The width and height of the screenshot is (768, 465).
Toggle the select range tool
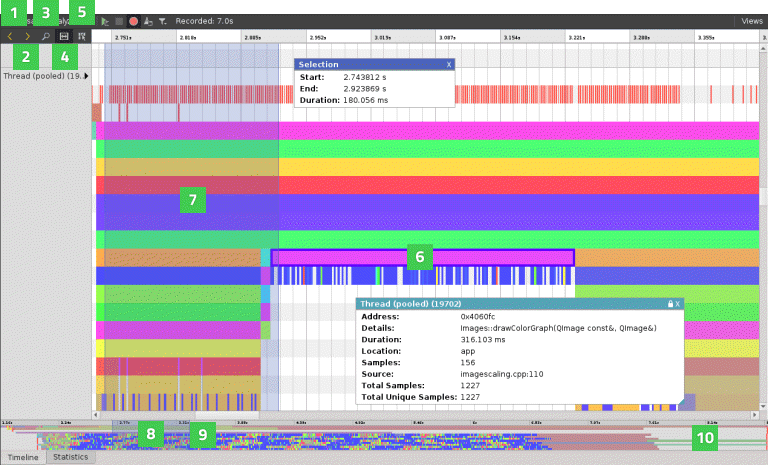pyautogui.click(x=64, y=35)
